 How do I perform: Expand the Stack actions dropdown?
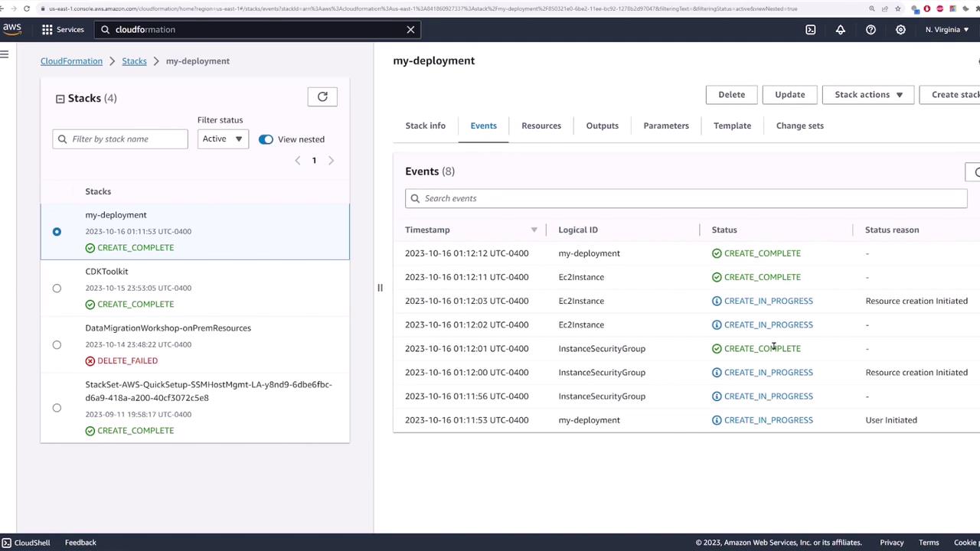point(868,94)
